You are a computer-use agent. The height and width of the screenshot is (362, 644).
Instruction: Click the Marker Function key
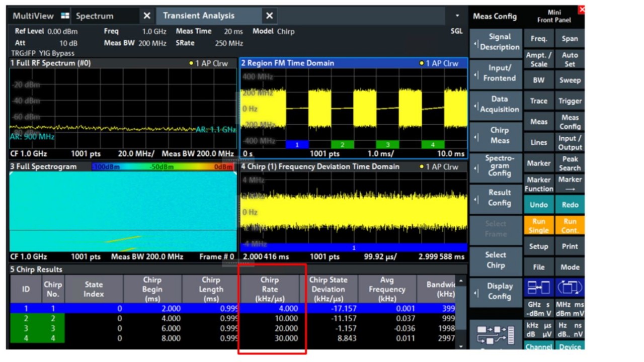tap(539, 184)
